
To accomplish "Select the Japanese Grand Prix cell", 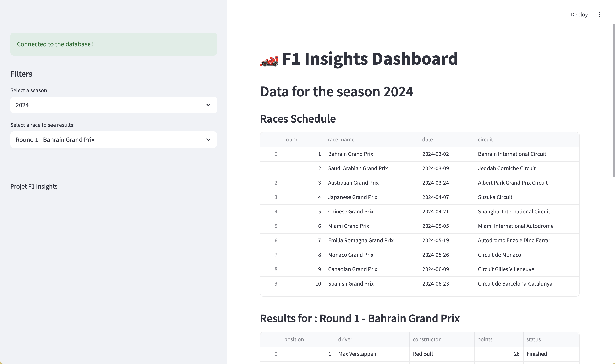I will [372, 197].
